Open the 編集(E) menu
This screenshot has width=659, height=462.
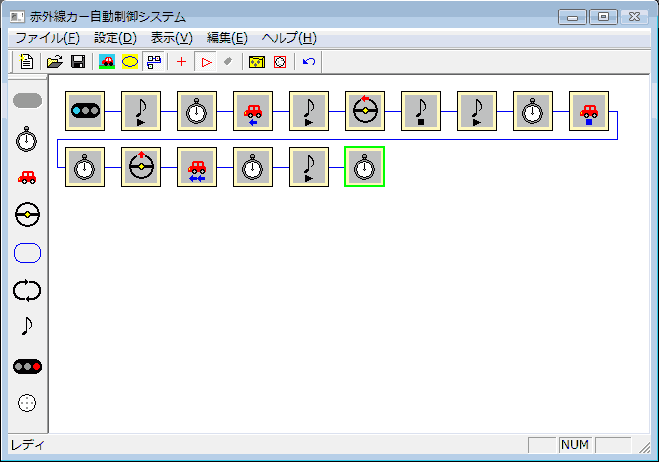tap(227, 38)
